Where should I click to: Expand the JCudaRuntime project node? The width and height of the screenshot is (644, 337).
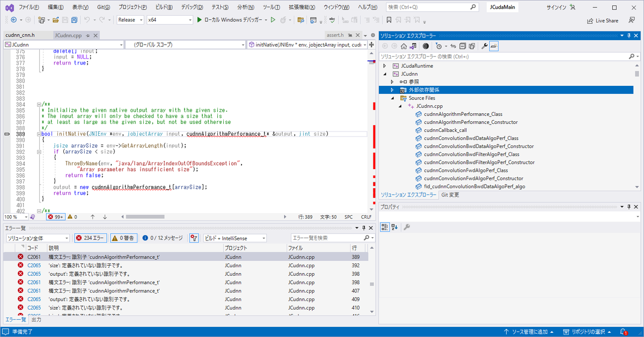(384, 66)
